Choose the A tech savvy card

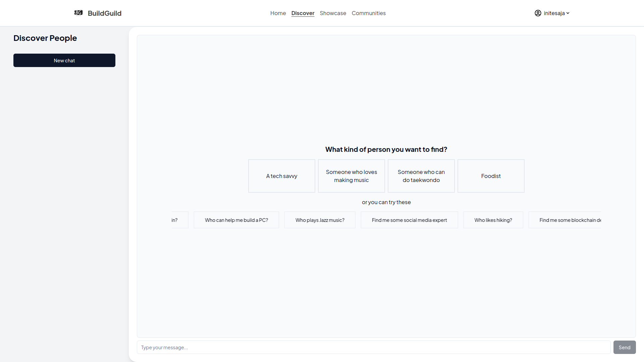(281, 176)
